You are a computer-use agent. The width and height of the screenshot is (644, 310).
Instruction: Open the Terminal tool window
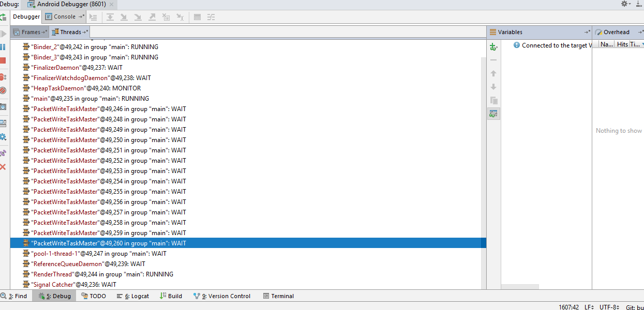click(282, 296)
